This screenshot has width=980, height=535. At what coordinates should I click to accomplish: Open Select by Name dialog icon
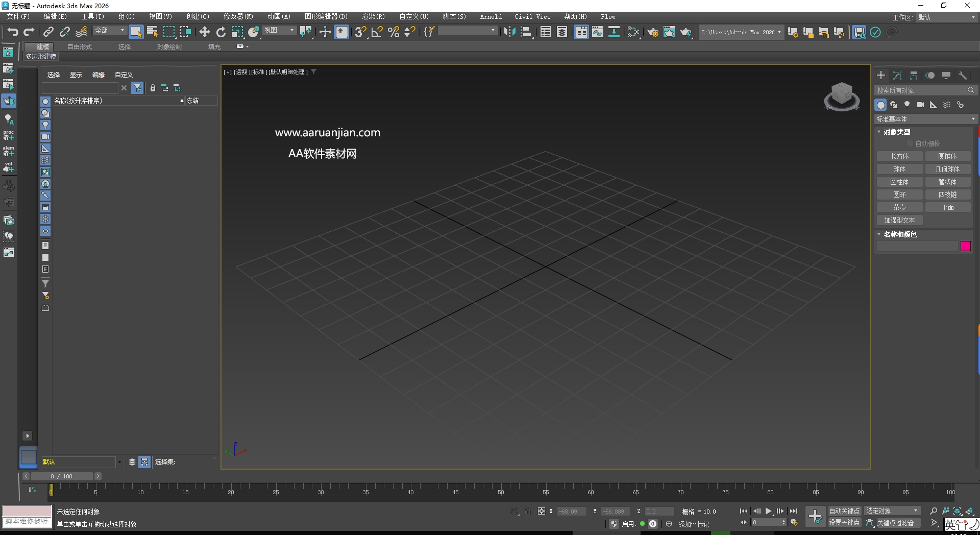[x=152, y=32]
